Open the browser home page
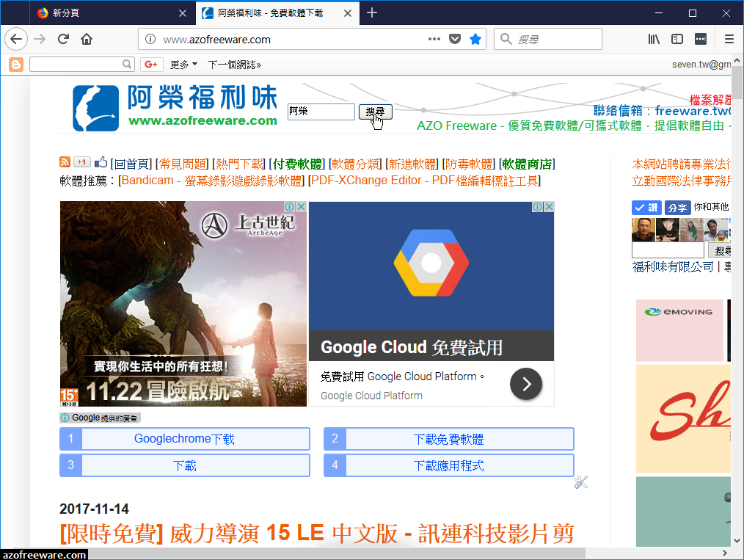The image size is (744, 560). (x=87, y=39)
